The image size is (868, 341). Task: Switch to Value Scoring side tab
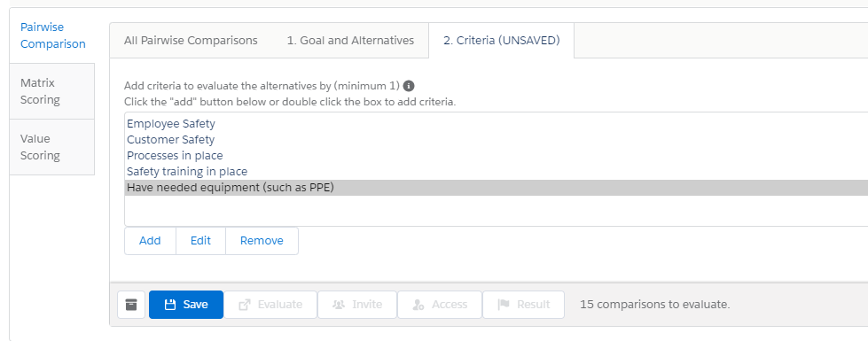[x=52, y=147]
